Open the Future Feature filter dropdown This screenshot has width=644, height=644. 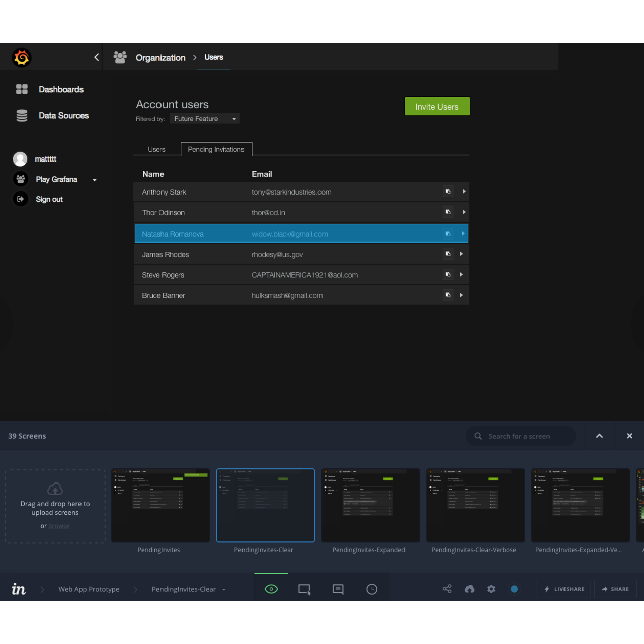pos(204,118)
